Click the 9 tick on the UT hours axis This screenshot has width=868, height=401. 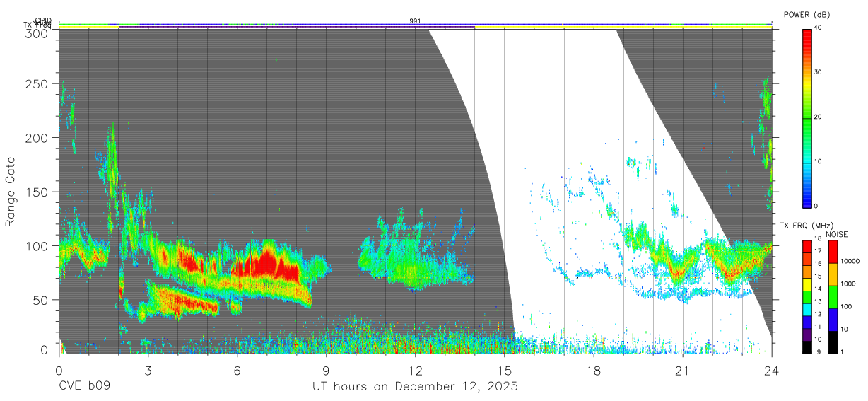326,371
